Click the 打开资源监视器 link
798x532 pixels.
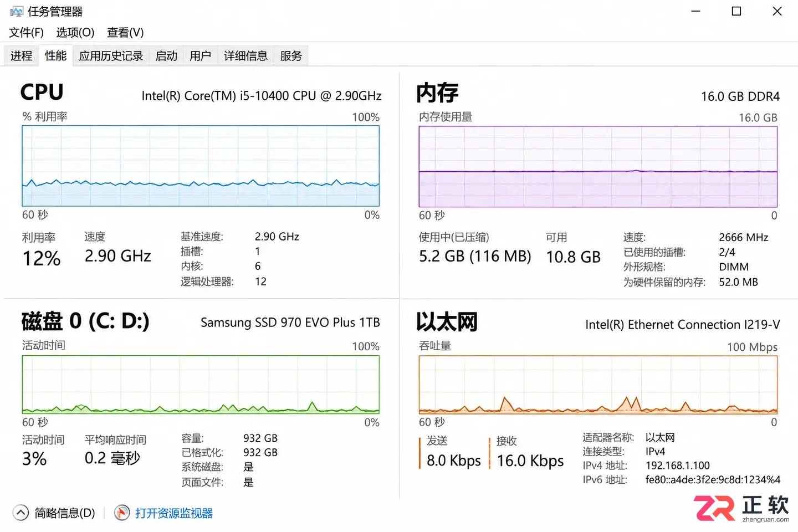coord(174,513)
